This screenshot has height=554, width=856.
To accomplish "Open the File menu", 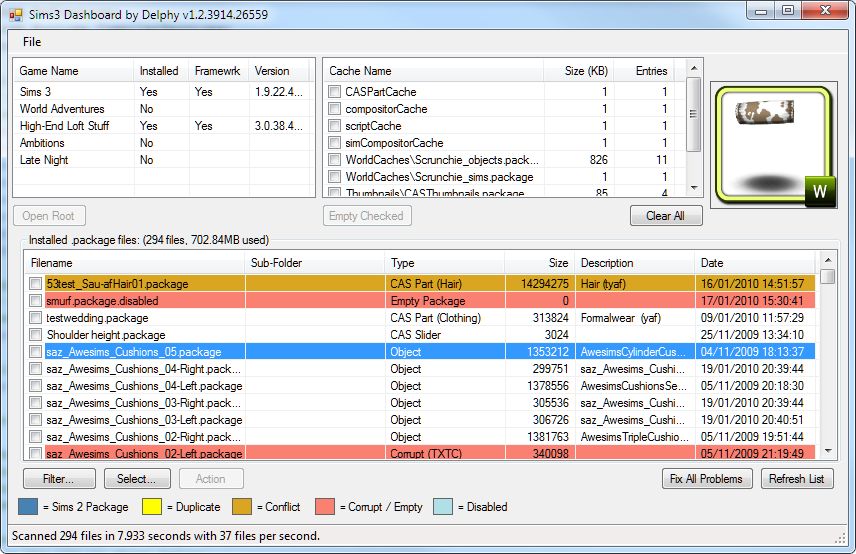I will pos(32,42).
